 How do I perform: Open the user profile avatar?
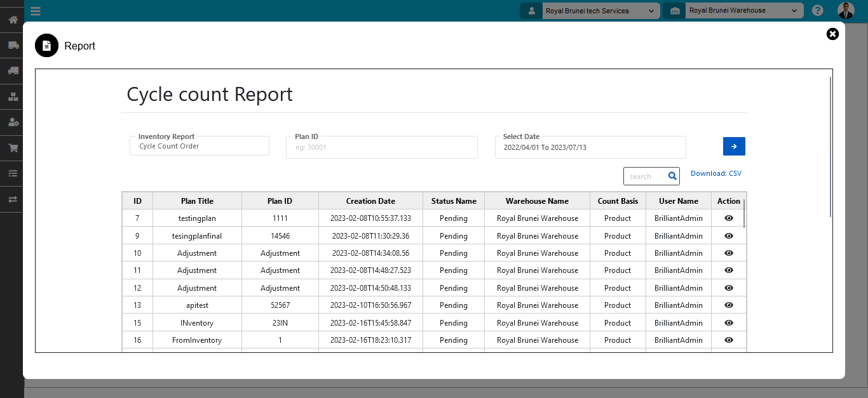[846, 11]
